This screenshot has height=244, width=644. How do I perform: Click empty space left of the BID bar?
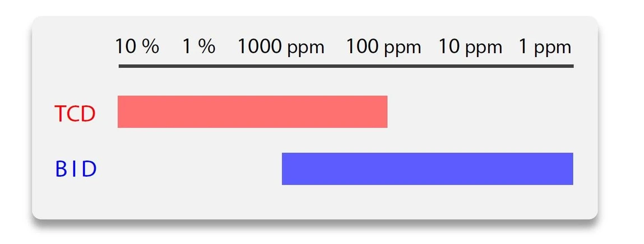[x=191, y=168]
